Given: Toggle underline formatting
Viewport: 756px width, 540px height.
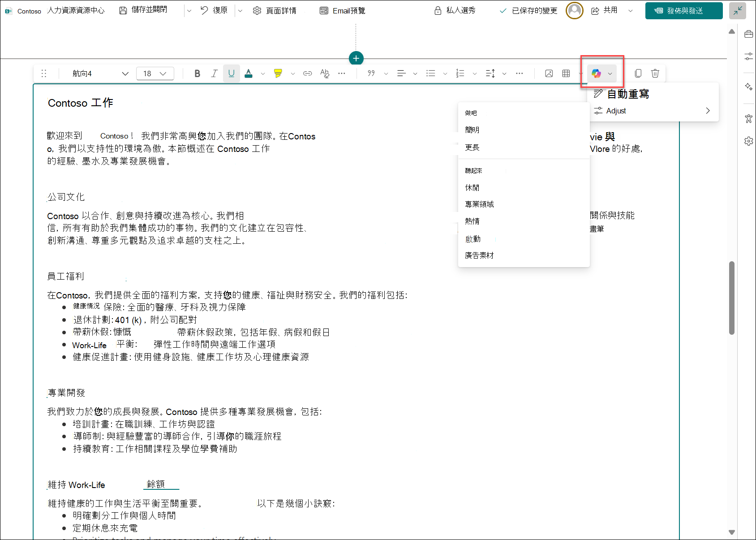Looking at the screenshot, I should pos(231,73).
